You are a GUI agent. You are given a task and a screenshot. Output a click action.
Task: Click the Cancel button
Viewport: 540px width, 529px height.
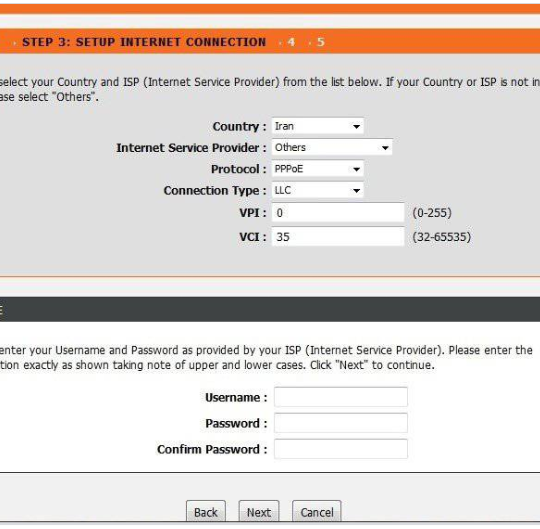coord(316,512)
